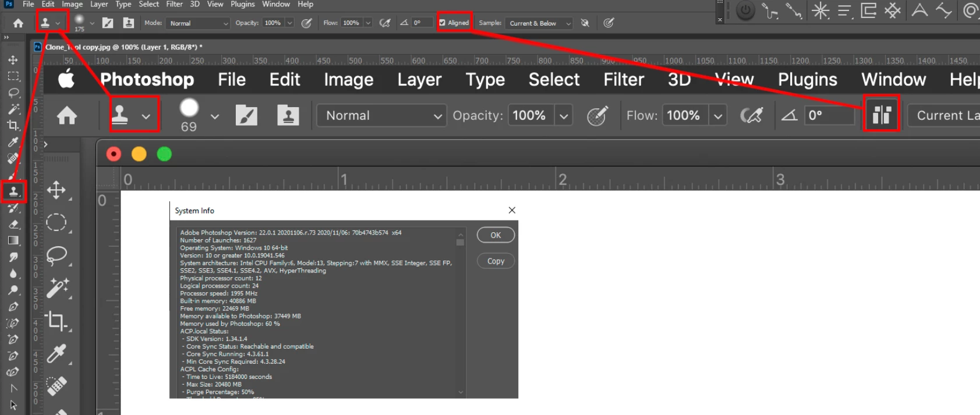Click OK in System Info dialog
The width and height of the screenshot is (980, 415).
pyautogui.click(x=496, y=235)
